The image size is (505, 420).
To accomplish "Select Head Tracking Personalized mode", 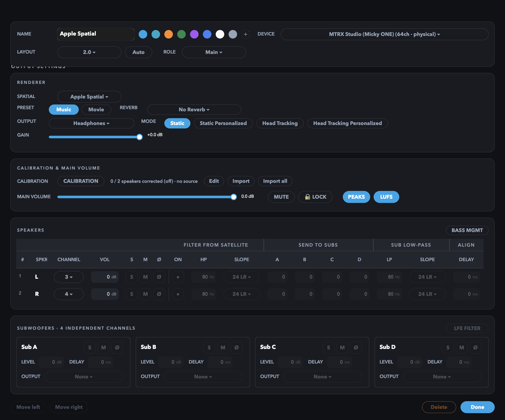I will (x=348, y=123).
